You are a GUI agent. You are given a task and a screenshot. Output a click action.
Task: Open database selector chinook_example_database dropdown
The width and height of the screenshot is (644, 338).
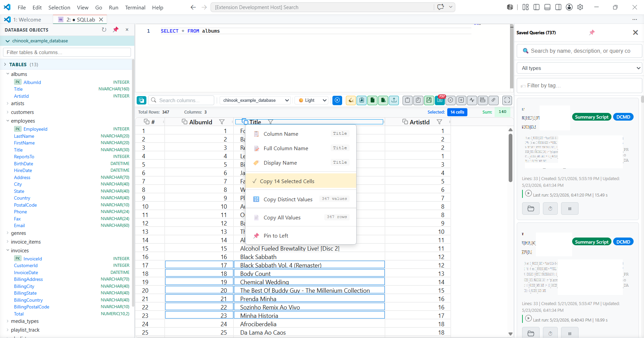(x=256, y=100)
